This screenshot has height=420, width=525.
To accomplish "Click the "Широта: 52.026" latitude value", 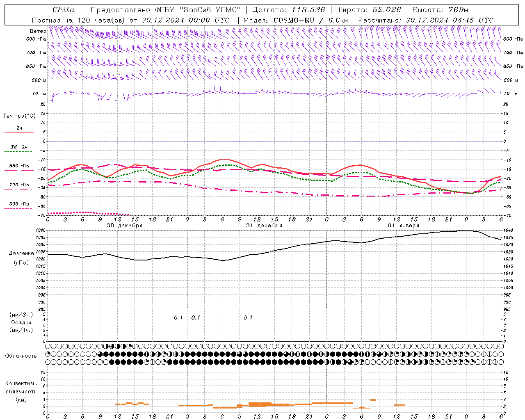I will pyautogui.click(x=369, y=10).
